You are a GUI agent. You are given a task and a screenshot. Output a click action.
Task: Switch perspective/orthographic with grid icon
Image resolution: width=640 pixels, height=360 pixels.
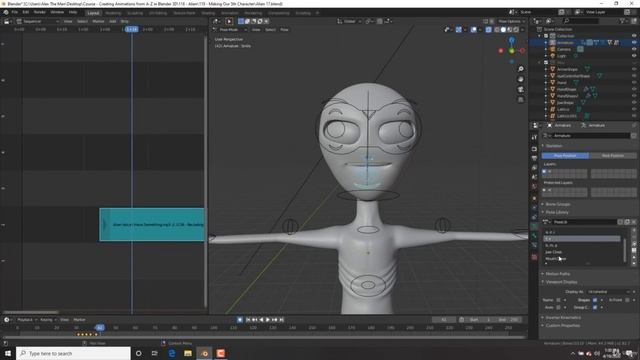pyautogui.click(x=520, y=100)
